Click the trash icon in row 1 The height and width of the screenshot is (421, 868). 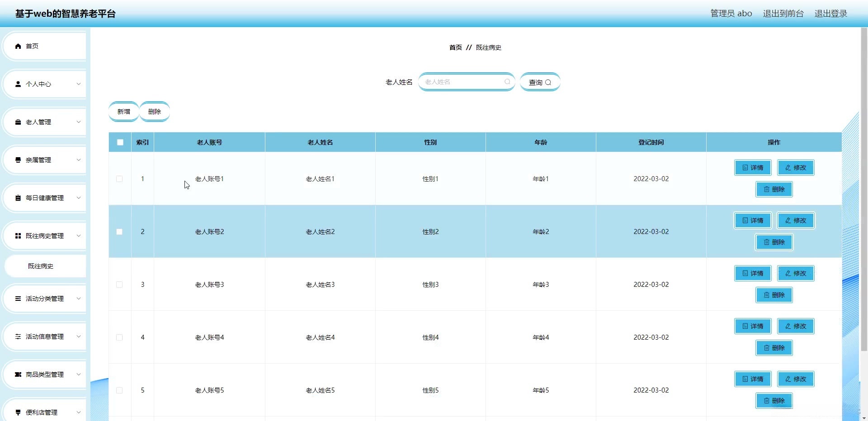point(767,189)
